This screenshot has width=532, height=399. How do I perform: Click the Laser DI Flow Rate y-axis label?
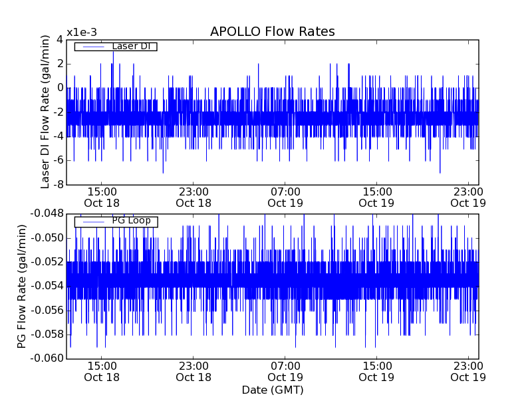tap(46, 112)
